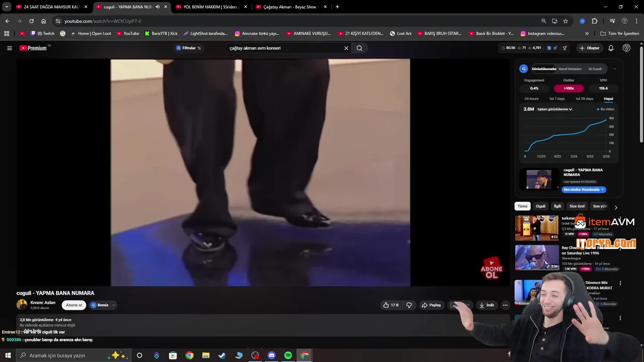The height and width of the screenshot is (362, 644).
Task: Like the video with 17 B likes
Action: (x=391, y=305)
